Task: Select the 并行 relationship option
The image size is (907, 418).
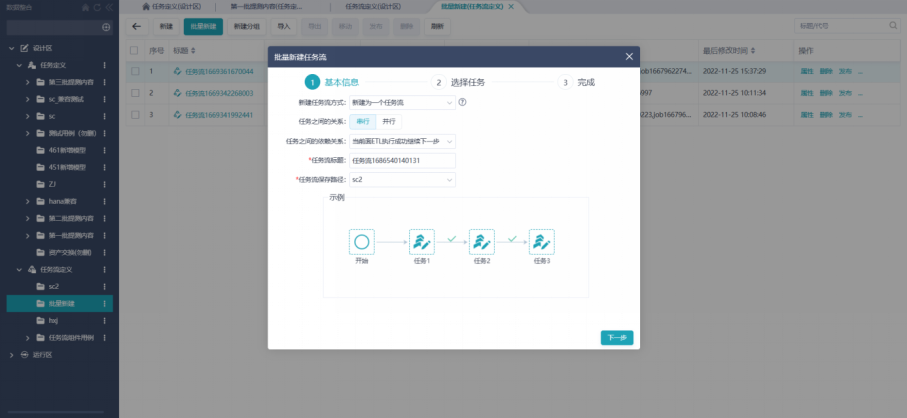Action: [x=389, y=121]
